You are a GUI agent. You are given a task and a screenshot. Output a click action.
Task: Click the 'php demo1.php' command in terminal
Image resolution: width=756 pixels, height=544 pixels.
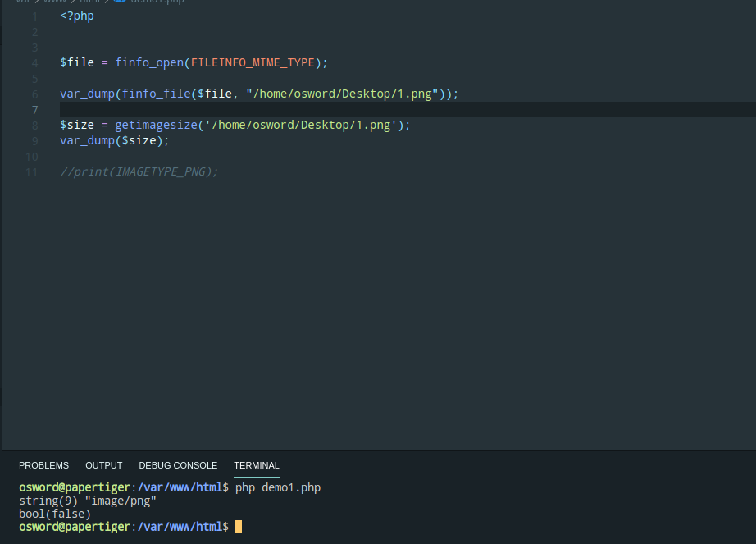click(278, 488)
